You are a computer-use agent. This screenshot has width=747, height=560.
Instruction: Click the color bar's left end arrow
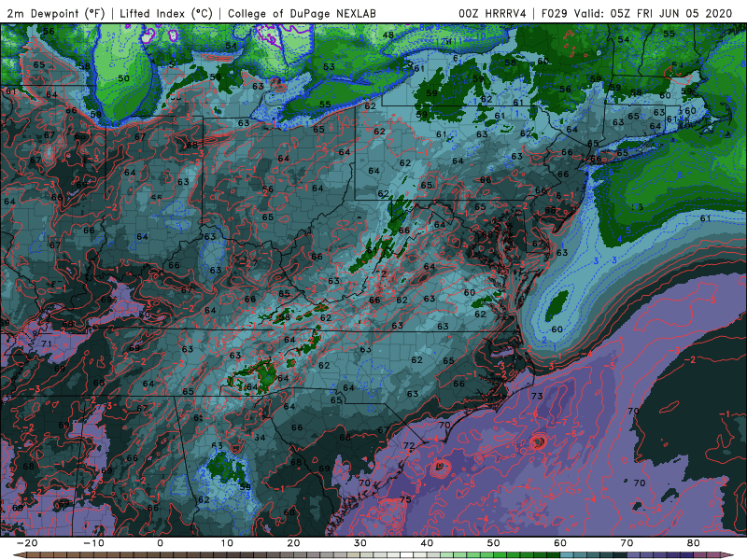[x=19, y=555]
